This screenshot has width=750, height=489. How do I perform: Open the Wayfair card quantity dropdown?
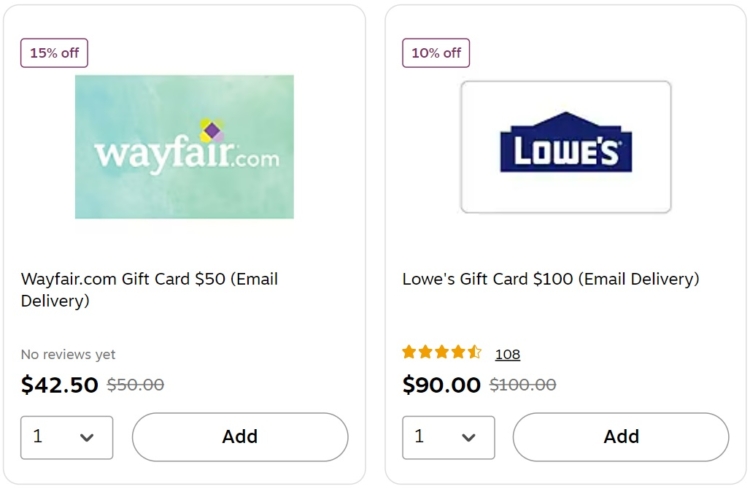(66, 437)
